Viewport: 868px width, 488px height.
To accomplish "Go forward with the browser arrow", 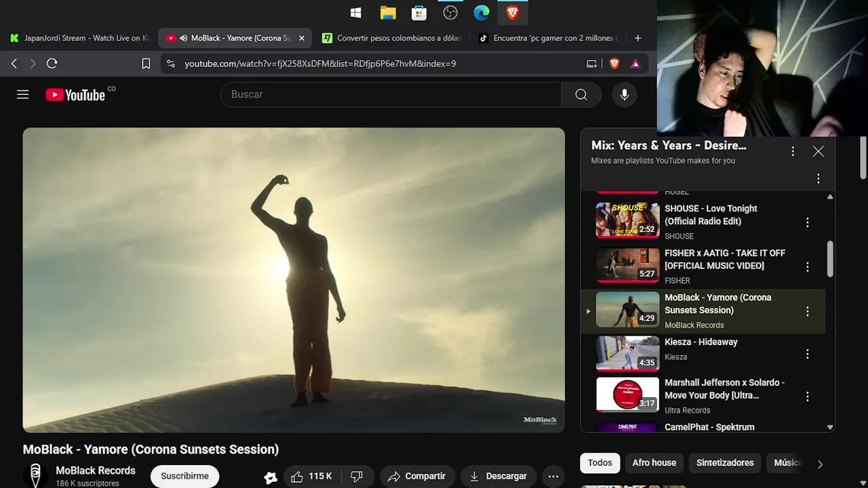I will [x=33, y=64].
